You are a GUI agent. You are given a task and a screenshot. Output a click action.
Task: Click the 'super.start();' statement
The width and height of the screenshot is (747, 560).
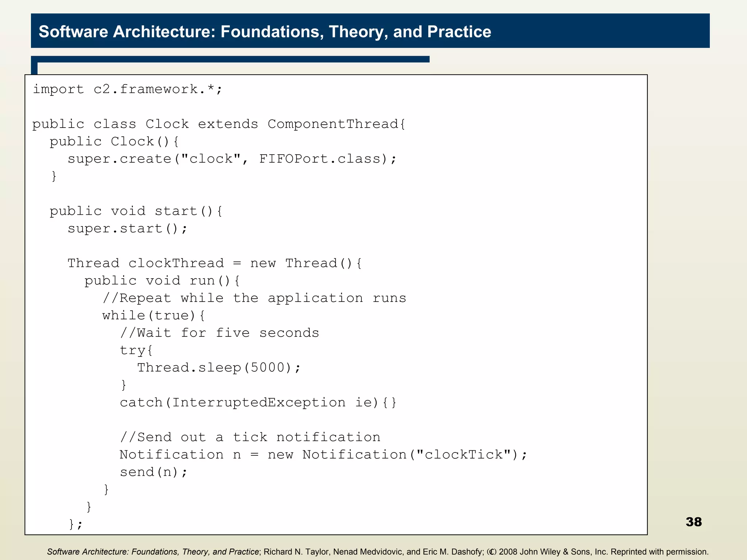127,229
